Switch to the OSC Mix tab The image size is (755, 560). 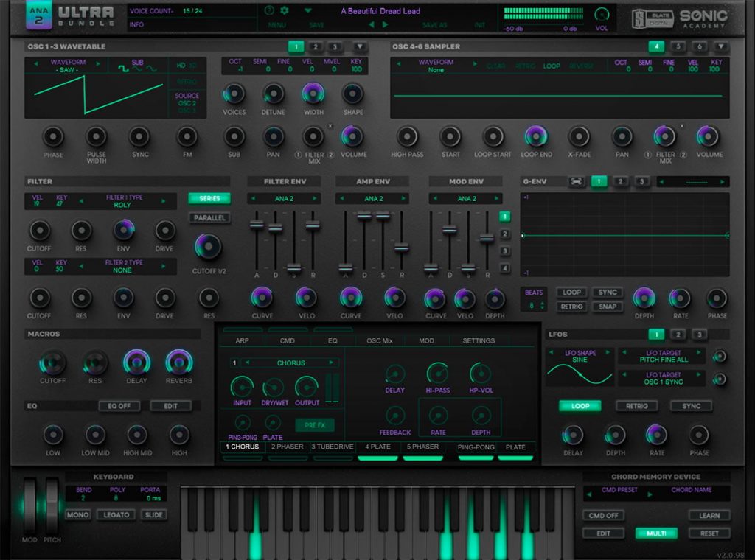pos(380,340)
